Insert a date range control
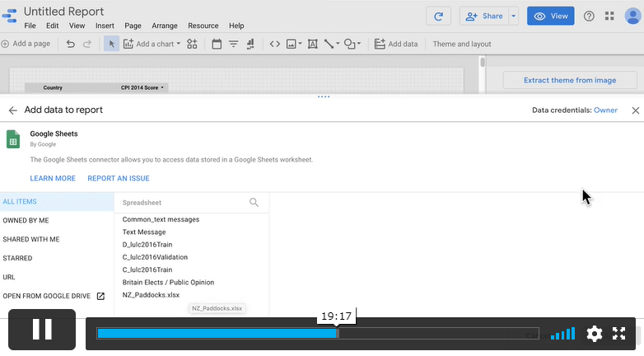The width and height of the screenshot is (644, 356). [217, 44]
